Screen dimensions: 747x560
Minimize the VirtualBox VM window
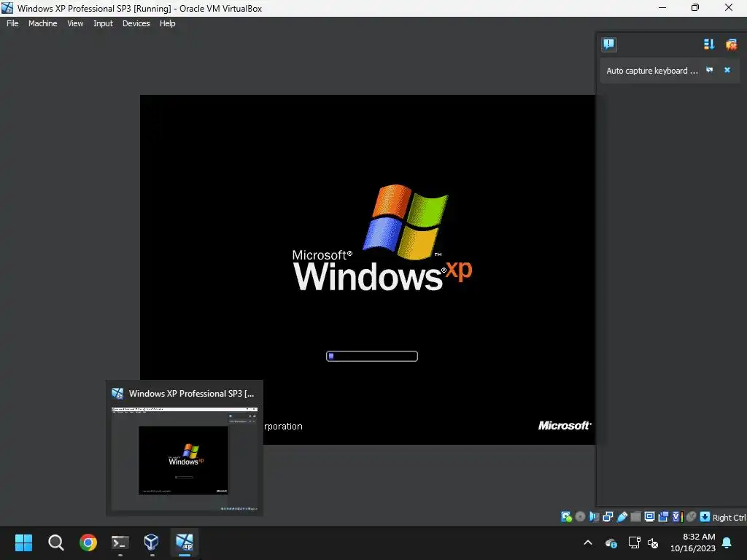[x=662, y=7]
